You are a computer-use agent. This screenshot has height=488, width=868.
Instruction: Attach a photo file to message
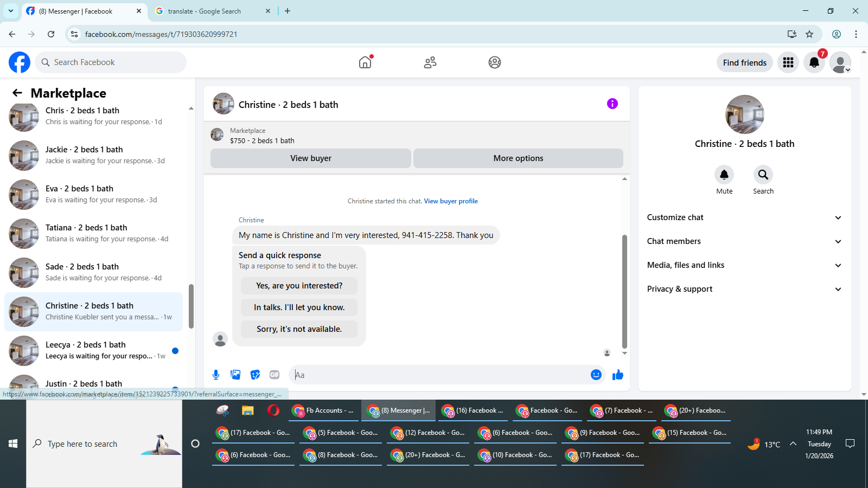point(235,375)
